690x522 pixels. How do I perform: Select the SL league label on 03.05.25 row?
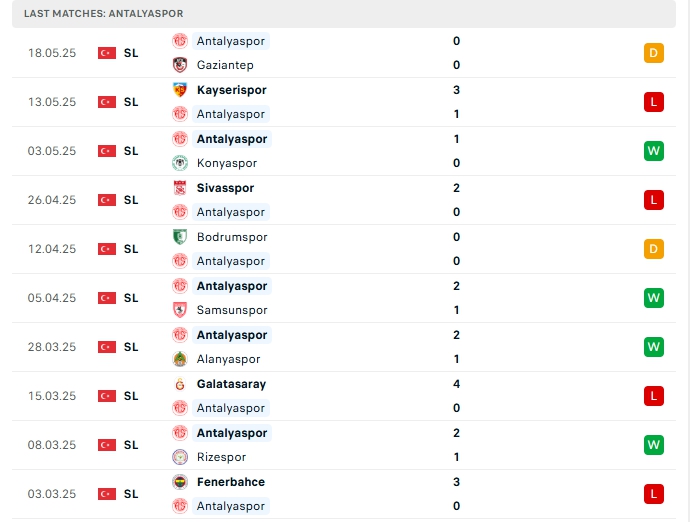click(x=131, y=151)
